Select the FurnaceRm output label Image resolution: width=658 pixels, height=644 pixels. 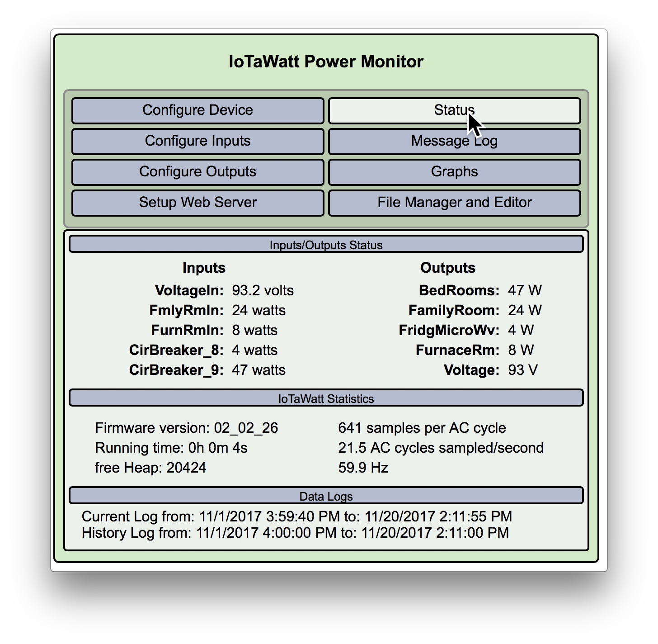click(458, 350)
